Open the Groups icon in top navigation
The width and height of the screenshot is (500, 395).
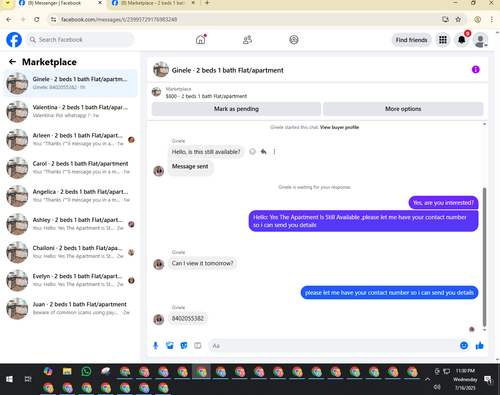coord(294,40)
